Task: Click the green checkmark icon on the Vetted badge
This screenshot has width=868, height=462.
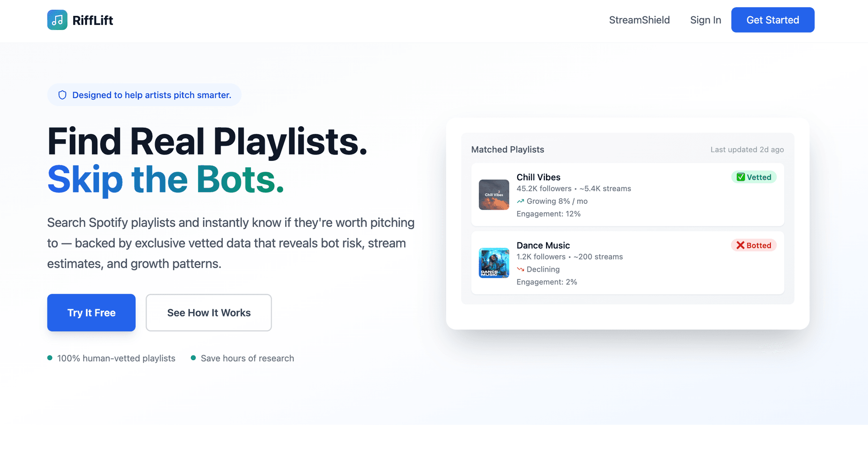Action: coord(741,177)
